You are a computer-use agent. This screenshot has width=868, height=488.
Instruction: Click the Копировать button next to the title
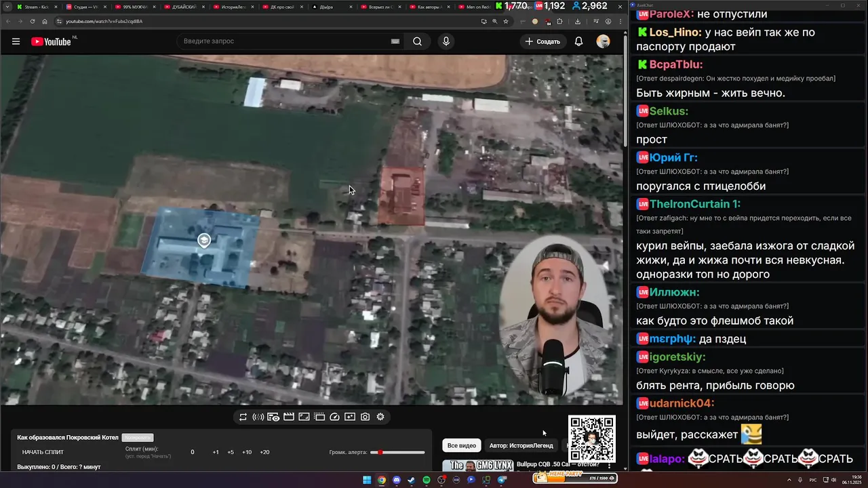[138, 438]
